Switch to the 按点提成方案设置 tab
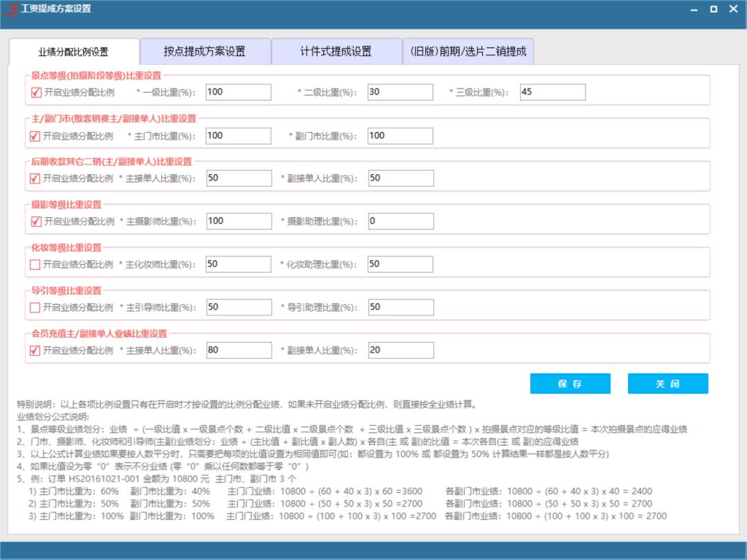 204,51
